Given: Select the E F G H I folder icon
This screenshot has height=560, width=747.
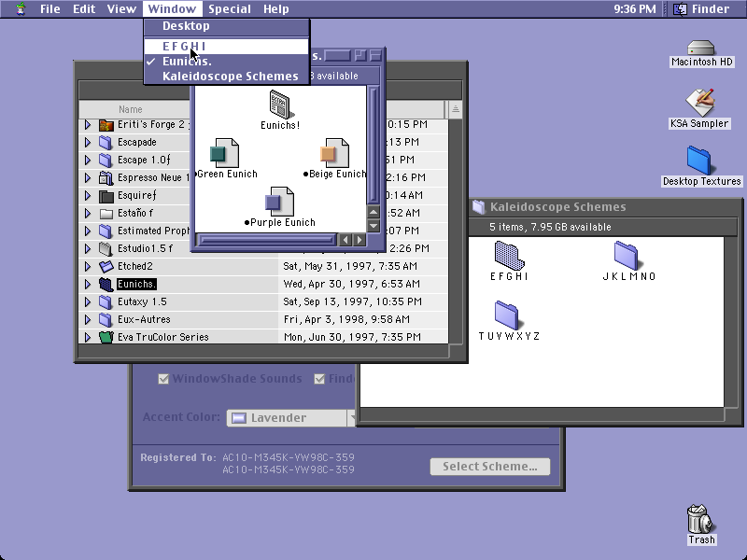Looking at the screenshot, I should coord(509,255).
